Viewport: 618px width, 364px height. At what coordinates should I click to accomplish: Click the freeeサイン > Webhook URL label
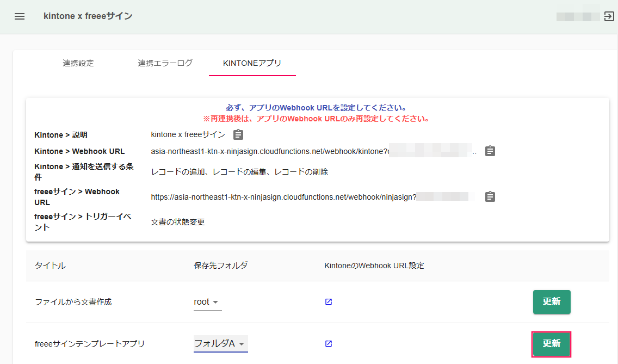pos(77,197)
